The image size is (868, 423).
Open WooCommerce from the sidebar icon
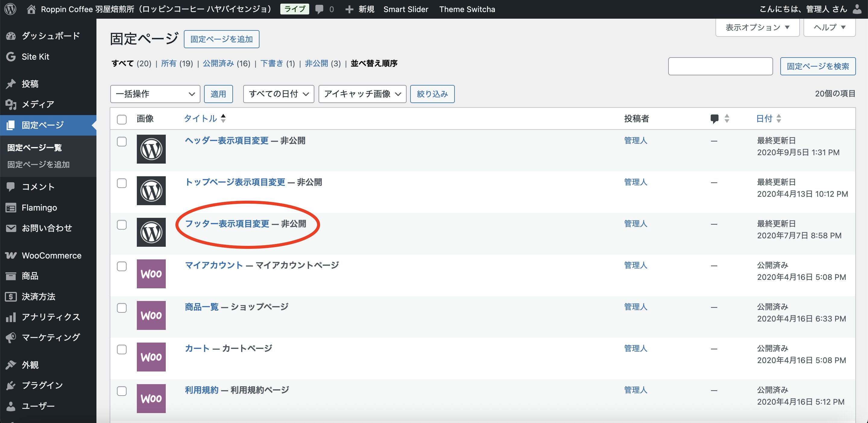point(11,255)
